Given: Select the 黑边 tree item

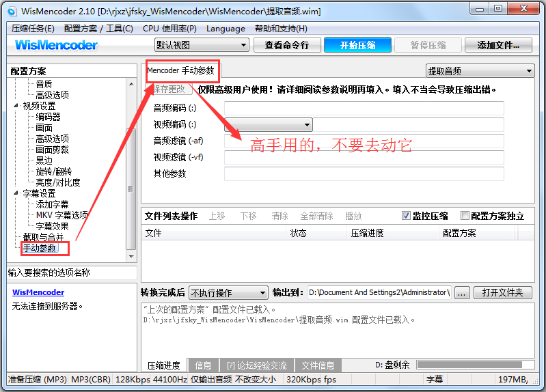Looking at the screenshot, I should coord(44,160).
